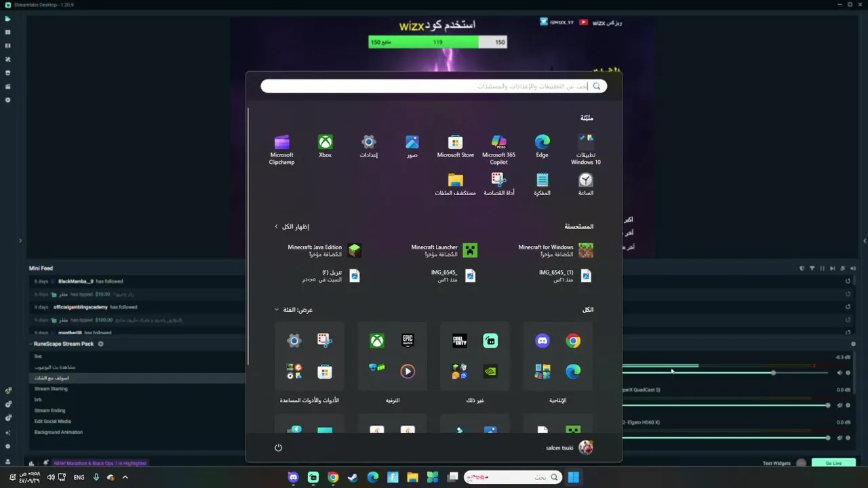Launch the pinned Xbox app
The image size is (868, 488).
tap(325, 146)
